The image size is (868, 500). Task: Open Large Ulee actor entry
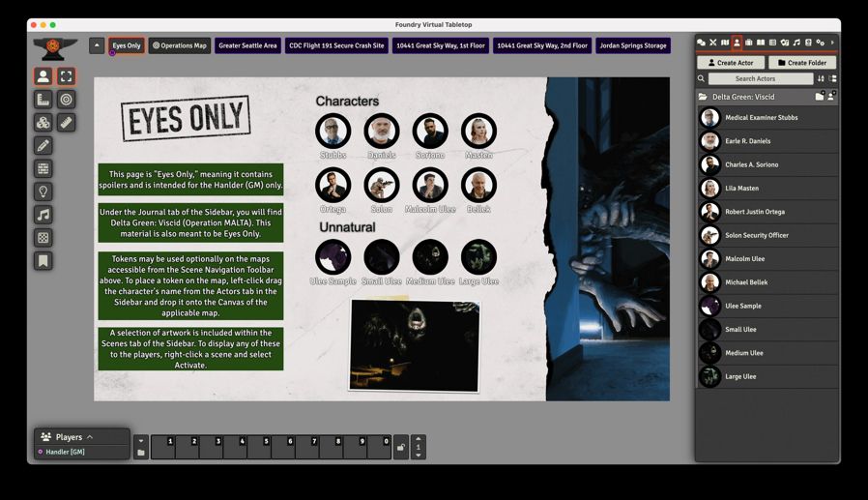pyautogui.click(x=767, y=376)
